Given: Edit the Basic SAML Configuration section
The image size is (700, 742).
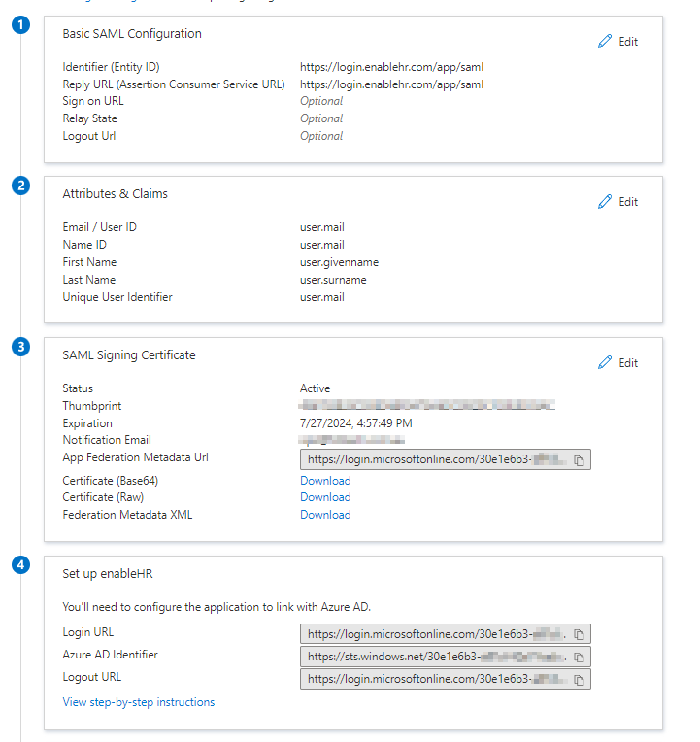Looking at the screenshot, I should point(617,42).
